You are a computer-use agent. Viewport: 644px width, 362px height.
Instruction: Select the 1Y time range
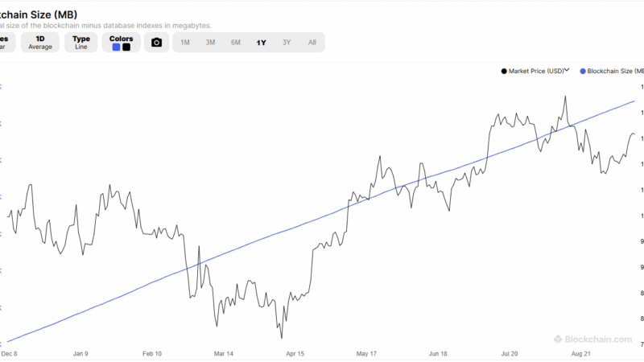pyautogui.click(x=261, y=43)
